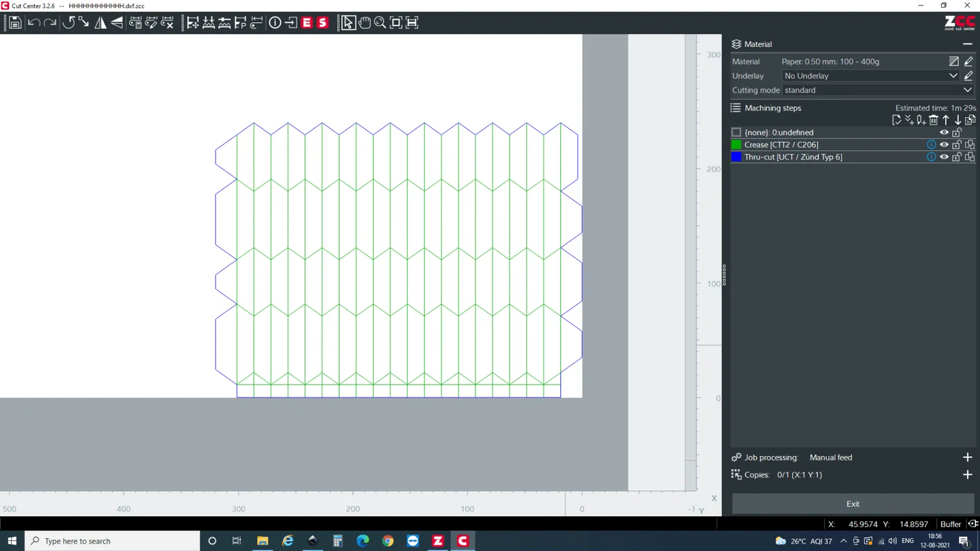Viewport: 980px width, 551px height.
Task: Select the pointer selection tool
Action: click(348, 23)
